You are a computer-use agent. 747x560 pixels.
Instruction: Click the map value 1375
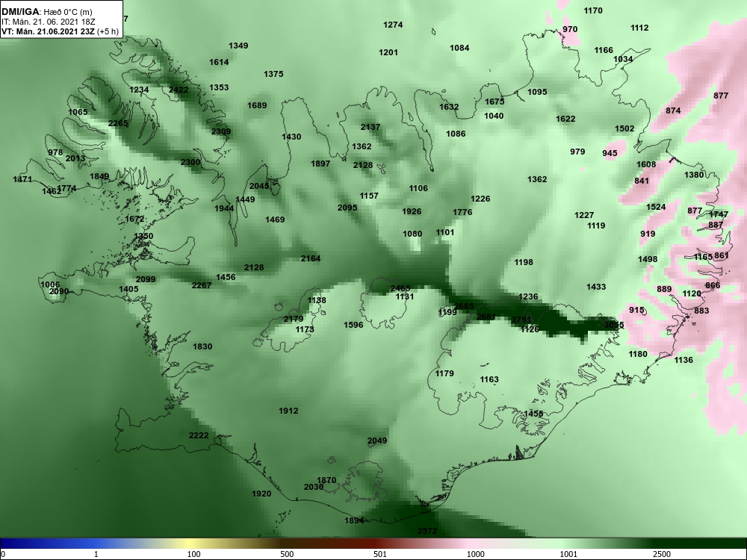point(273,74)
